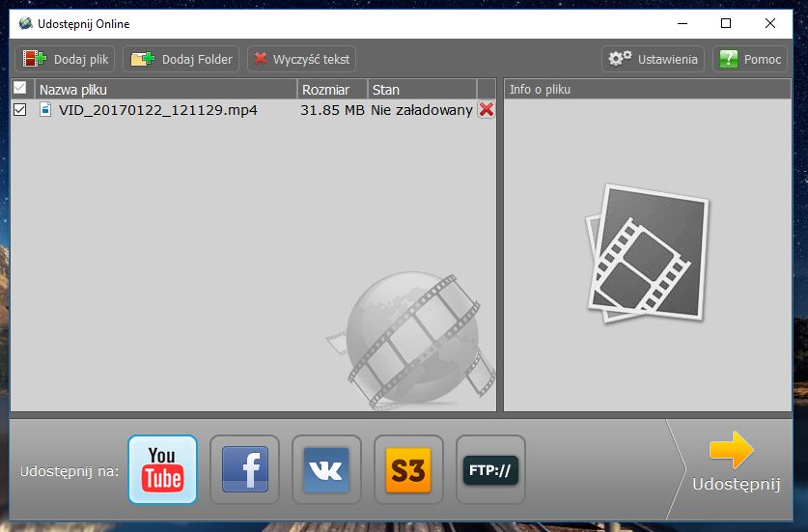Click the file type icon next to VID_20170122_121129.mp4
808x532 pixels.
tap(45, 109)
